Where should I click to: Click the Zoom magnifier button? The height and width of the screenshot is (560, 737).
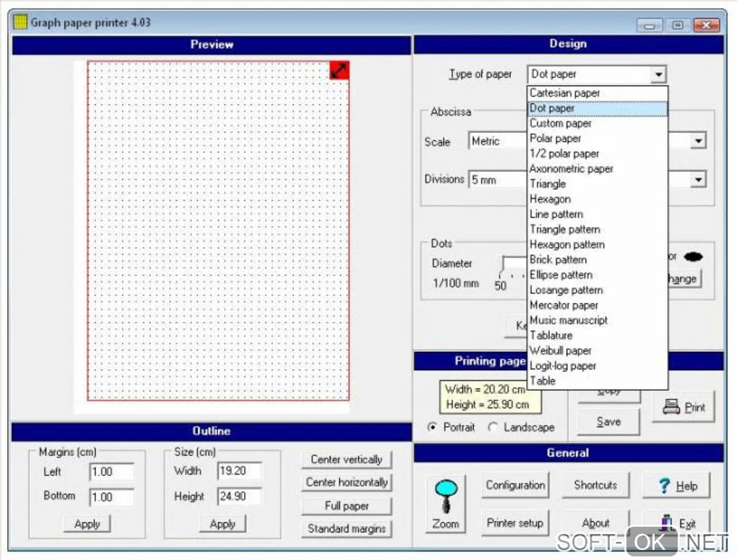pos(446,504)
